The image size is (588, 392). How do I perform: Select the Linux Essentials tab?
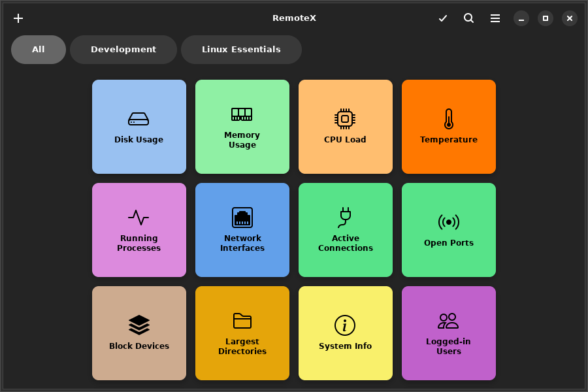click(x=241, y=50)
